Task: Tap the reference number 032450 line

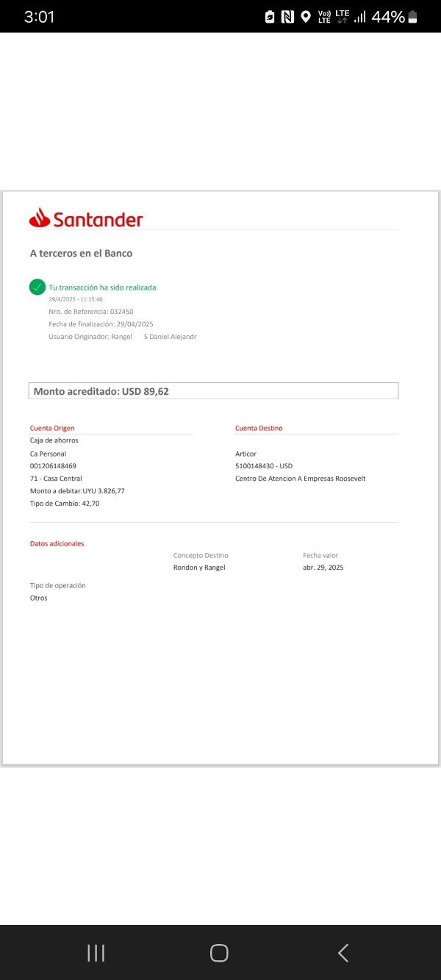Action: [x=91, y=312]
